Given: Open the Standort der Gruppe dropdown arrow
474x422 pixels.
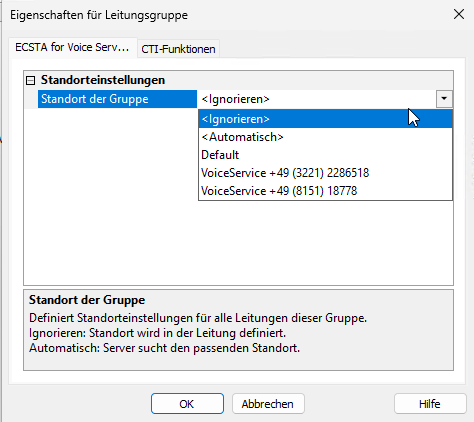Looking at the screenshot, I should pyautogui.click(x=444, y=99).
